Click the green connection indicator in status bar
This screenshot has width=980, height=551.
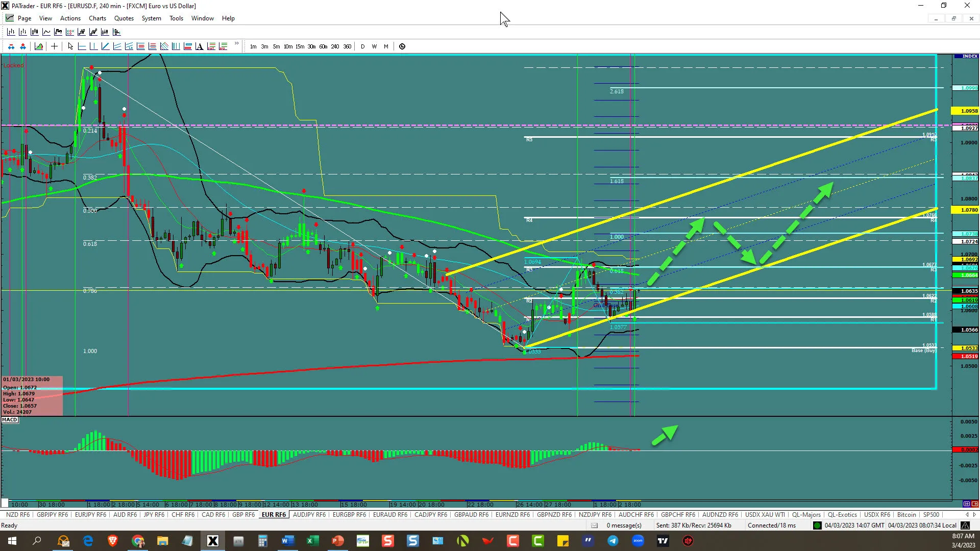(817, 525)
